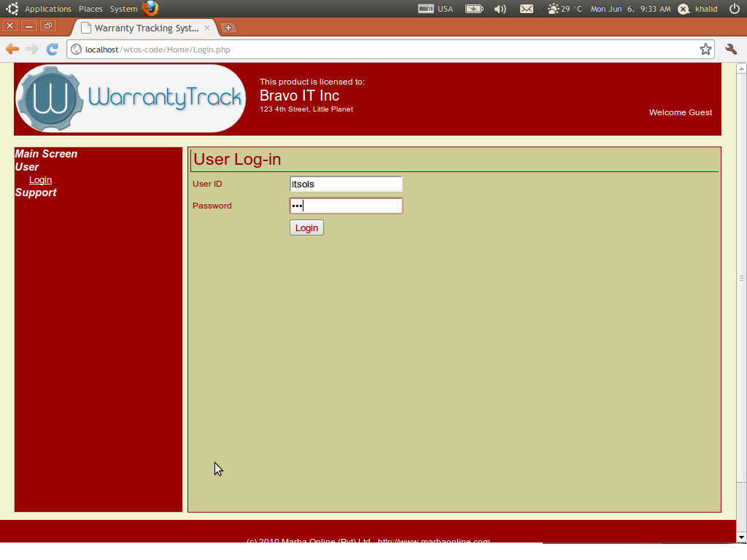The height and width of the screenshot is (560, 747).
Task: Click inside the User ID field
Action: click(345, 184)
